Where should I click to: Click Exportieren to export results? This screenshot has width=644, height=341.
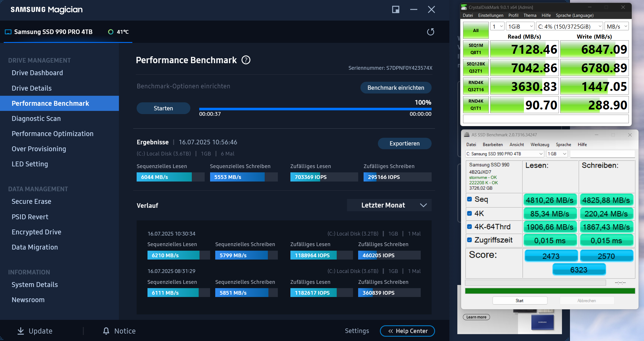pos(404,143)
